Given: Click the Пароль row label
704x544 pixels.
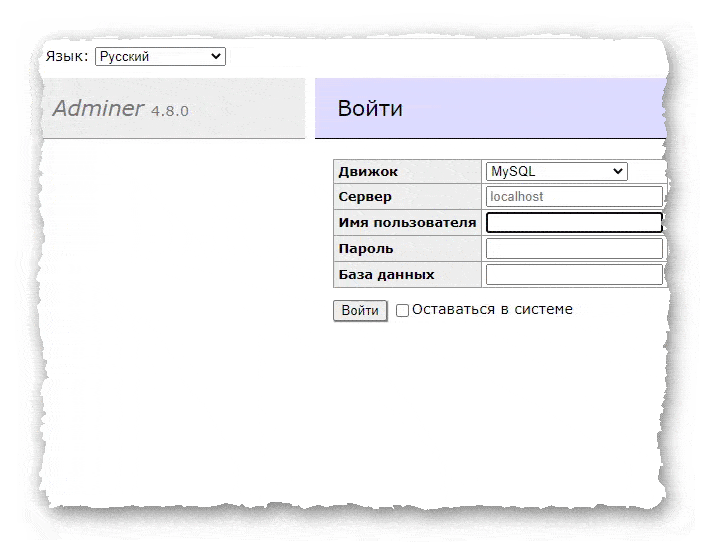Looking at the screenshot, I should [x=366, y=249].
